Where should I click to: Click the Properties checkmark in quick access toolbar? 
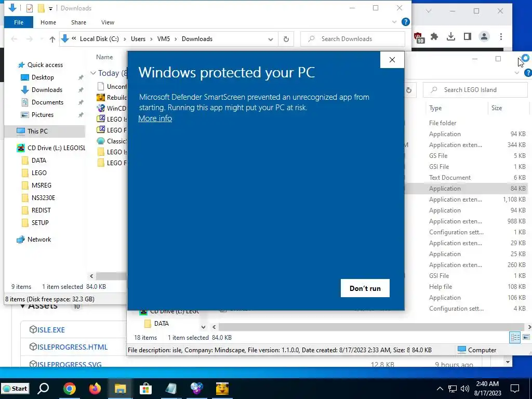click(x=30, y=8)
